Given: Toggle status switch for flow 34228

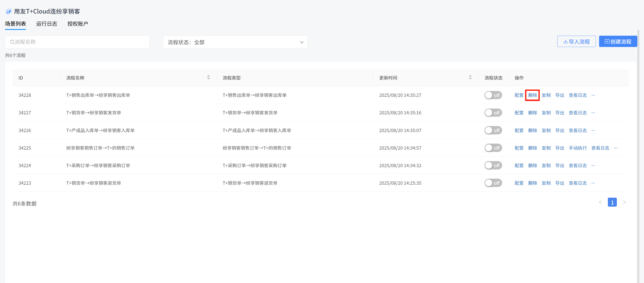Looking at the screenshot, I should 493,95.
